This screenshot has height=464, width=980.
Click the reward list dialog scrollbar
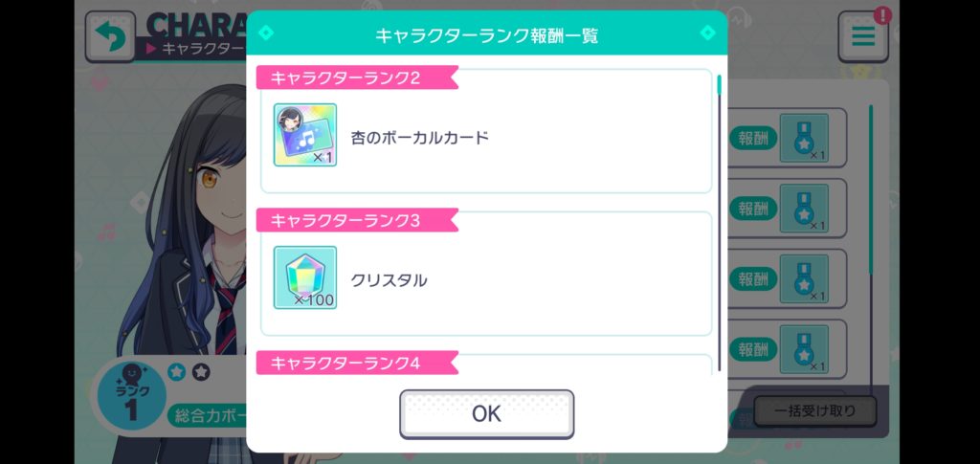click(x=720, y=223)
